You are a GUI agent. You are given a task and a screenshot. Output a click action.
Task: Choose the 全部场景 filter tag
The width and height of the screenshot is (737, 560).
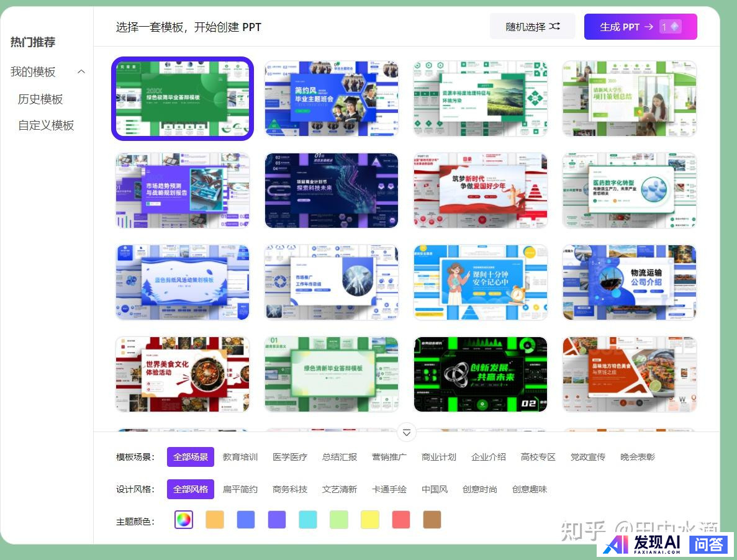coord(191,457)
